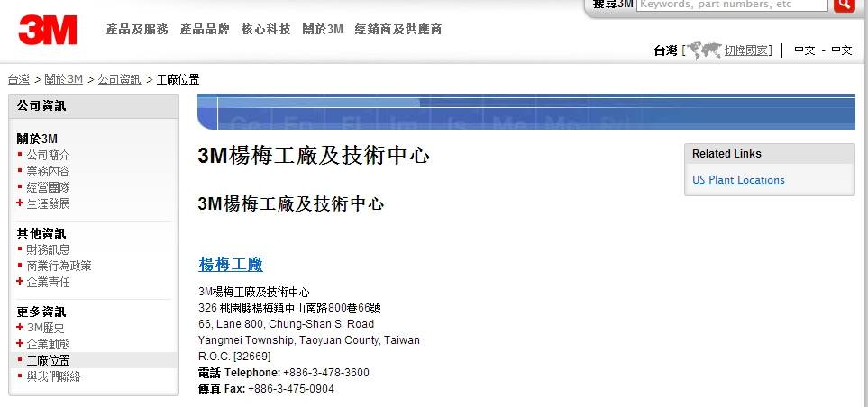The height and width of the screenshot is (407, 868).
Task: Click the telephone number +886-3-478-3600
Action: pyautogui.click(x=326, y=373)
